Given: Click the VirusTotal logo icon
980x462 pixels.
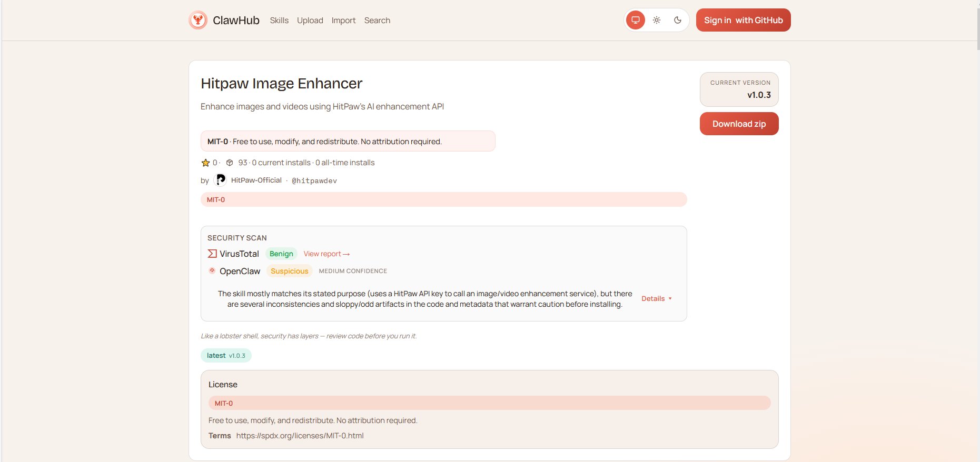Looking at the screenshot, I should tap(212, 254).
